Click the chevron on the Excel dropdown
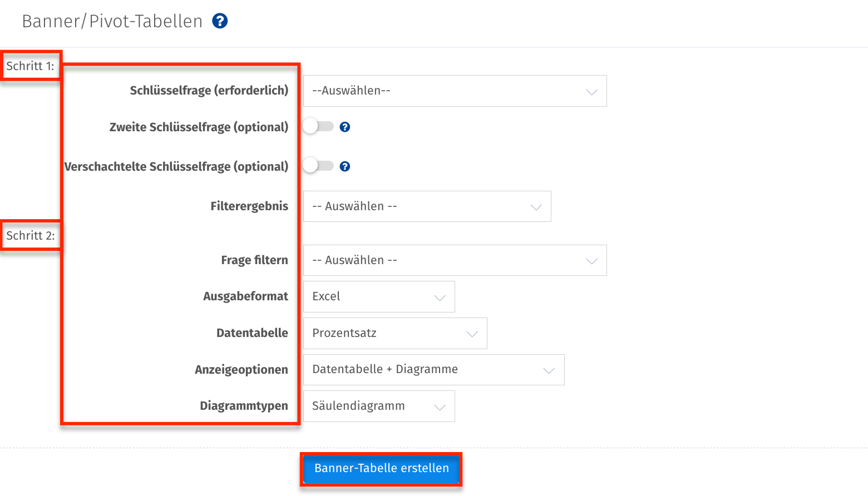 click(440, 296)
